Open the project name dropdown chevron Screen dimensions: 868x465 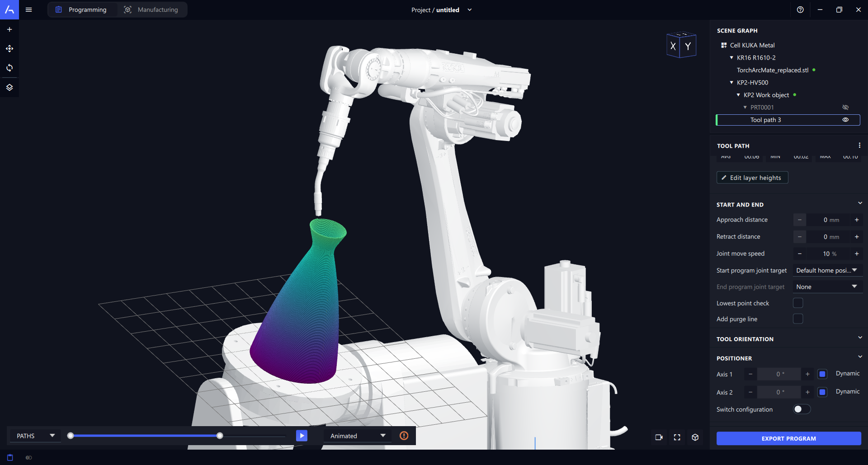(x=470, y=9)
